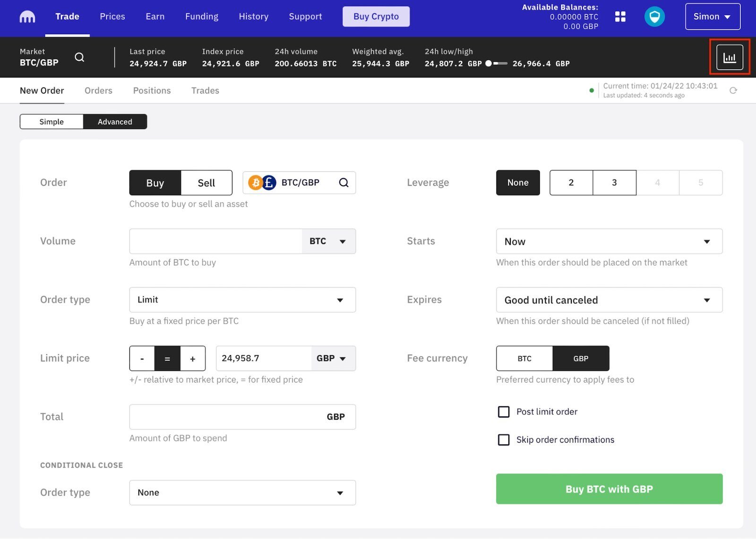756x539 pixels.
Task: Choose the Sell order side
Action: pos(206,183)
